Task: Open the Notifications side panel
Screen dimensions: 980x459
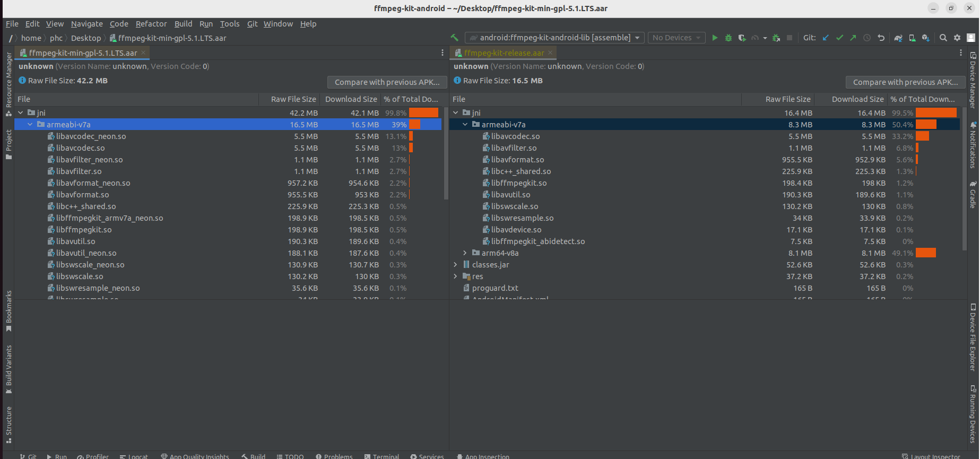Action: tap(973, 144)
